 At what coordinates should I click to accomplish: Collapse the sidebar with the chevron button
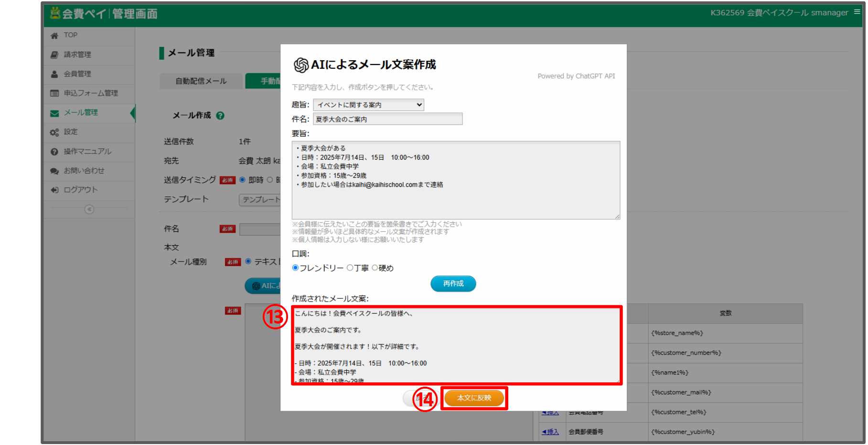click(89, 209)
